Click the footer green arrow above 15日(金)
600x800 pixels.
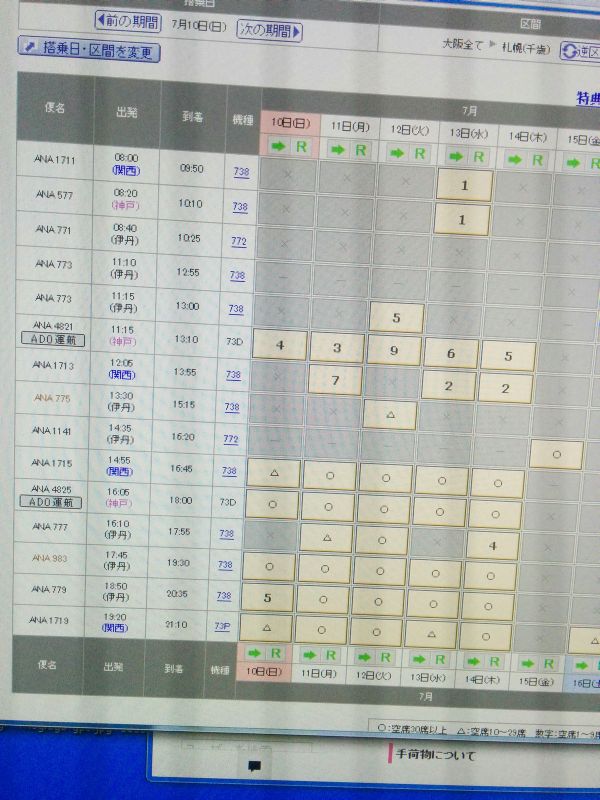(x=527, y=663)
